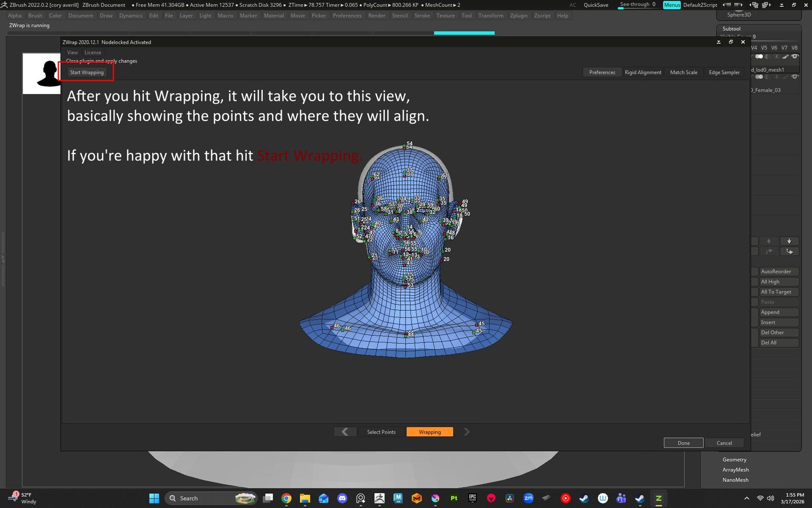Viewport: 812px width, 508px height.
Task: Toggle visibility of Female_03 subtool eye
Action: click(x=795, y=77)
